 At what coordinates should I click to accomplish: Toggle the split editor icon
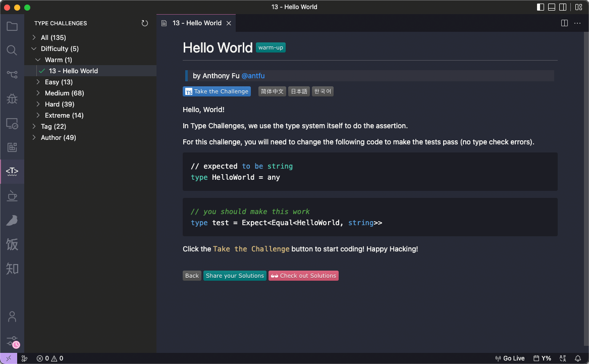(x=564, y=23)
